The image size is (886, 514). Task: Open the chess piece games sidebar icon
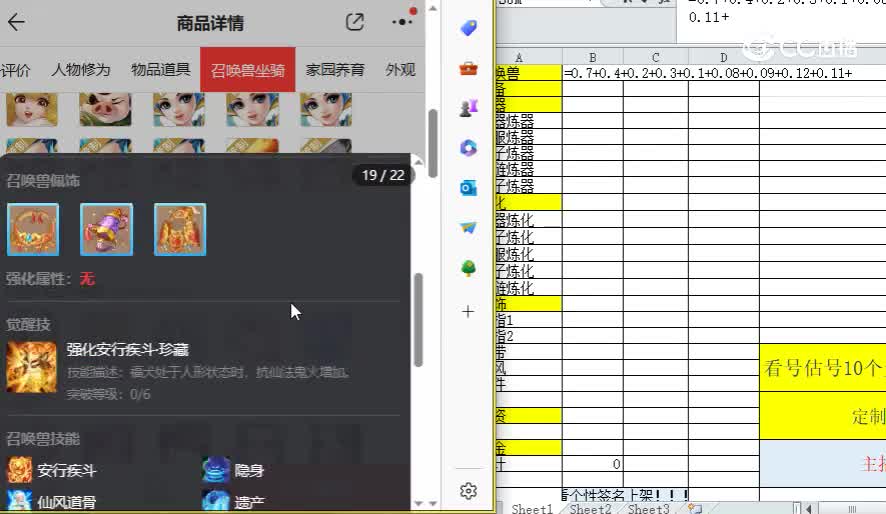tap(468, 107)
